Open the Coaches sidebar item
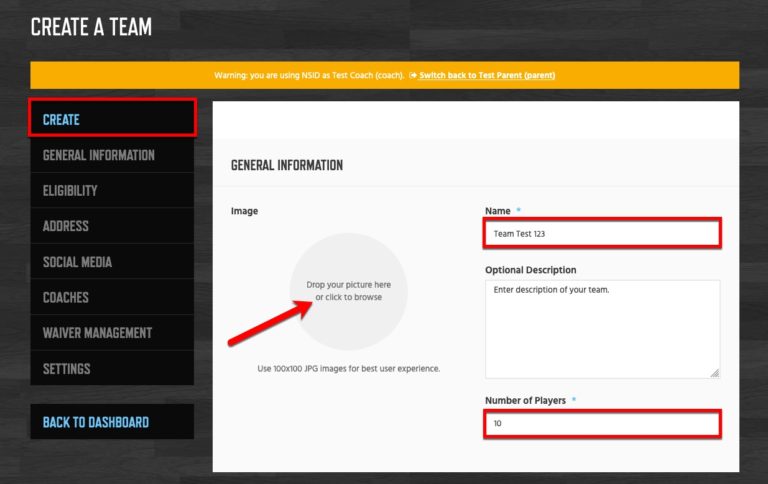 point(66,297)
